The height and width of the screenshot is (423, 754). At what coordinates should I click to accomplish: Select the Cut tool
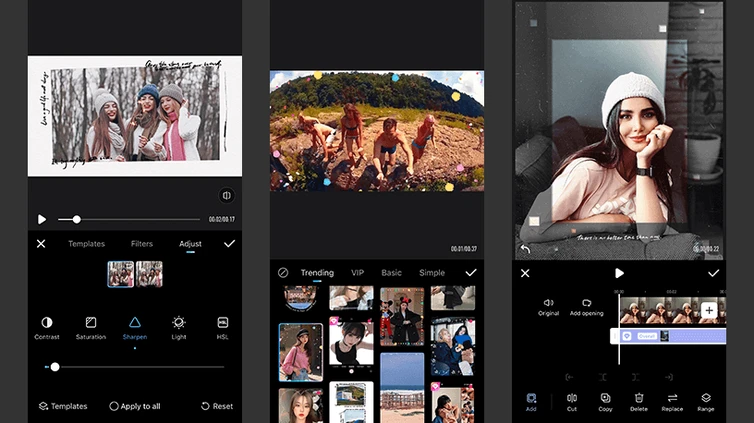pyautogui.click(x=572, y=402)
